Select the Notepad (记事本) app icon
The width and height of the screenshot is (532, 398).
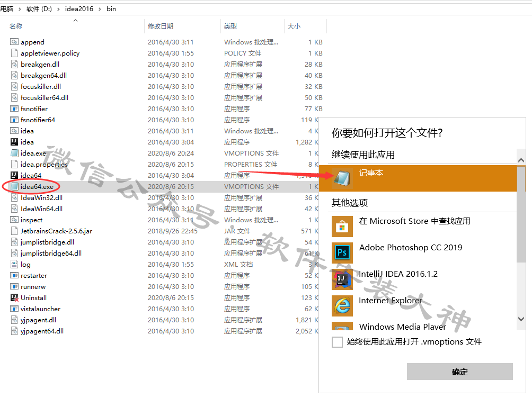(x=342, y=178)
